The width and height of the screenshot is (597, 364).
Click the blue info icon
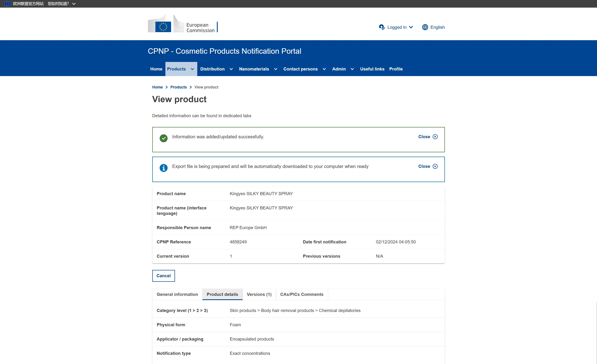click(163, 168)
